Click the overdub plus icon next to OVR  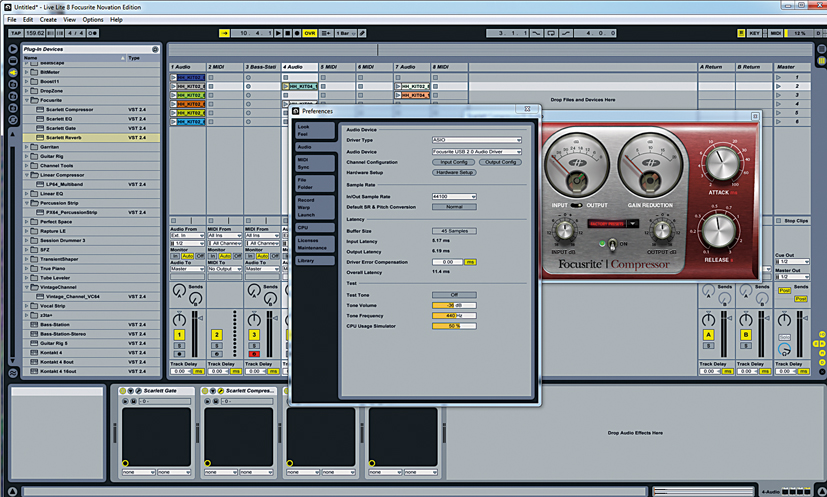coord(325,33)
